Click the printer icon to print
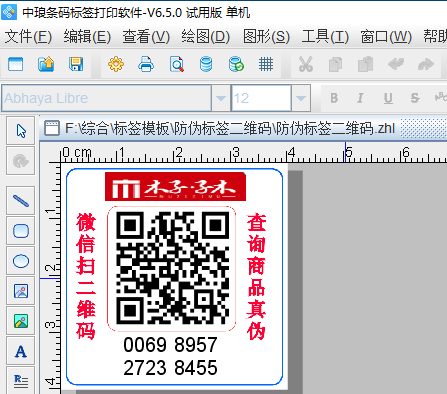 [x=146, y=64]
